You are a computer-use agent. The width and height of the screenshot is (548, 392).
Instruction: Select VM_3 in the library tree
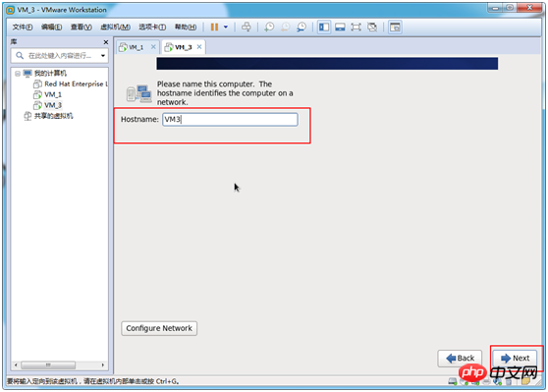(52, 105)
